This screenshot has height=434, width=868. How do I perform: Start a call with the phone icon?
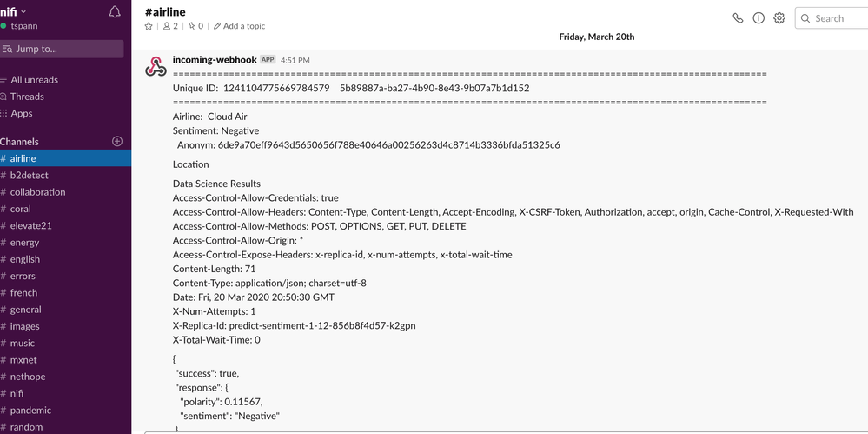tap(738, 18)
